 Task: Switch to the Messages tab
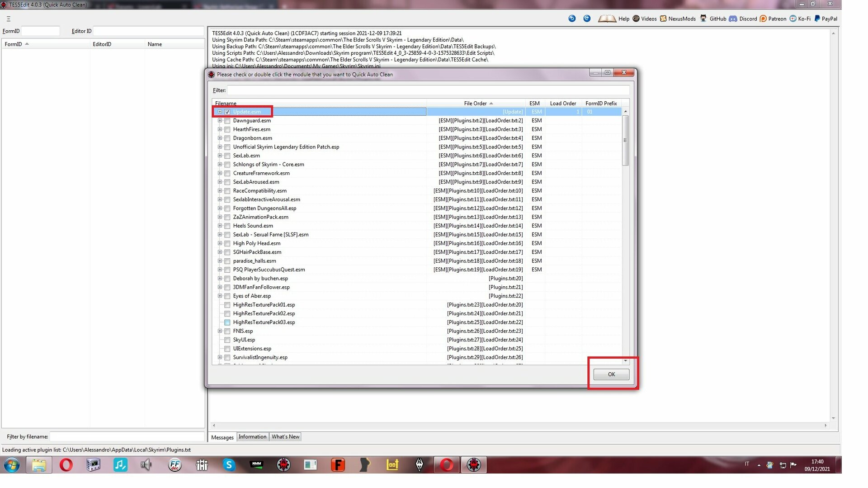pyautogui.click(x=222, y=437)
